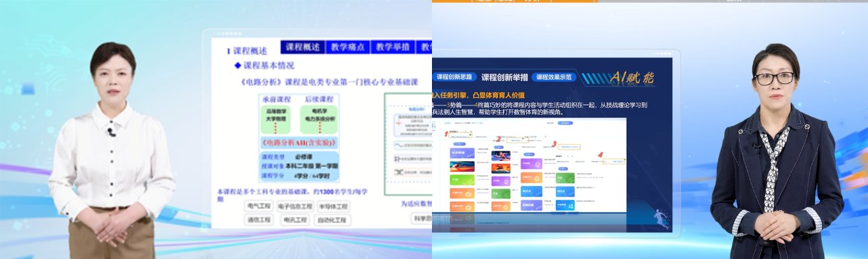Viewport: 868px width, 259px height.
Task: Click the 必修课 value text
Action: click(x=304, y=157)
